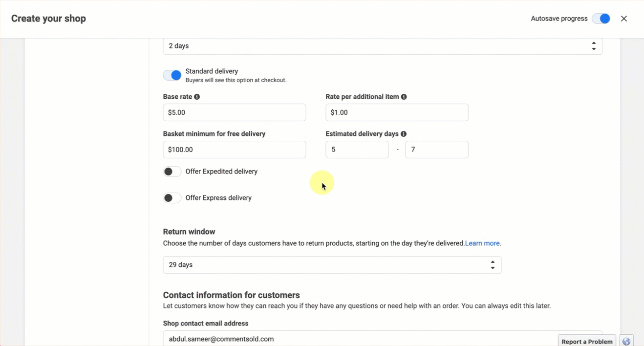This screenshot has width=644, height=346.
Task: Close the Create your shop dialog
Action: 623,19
